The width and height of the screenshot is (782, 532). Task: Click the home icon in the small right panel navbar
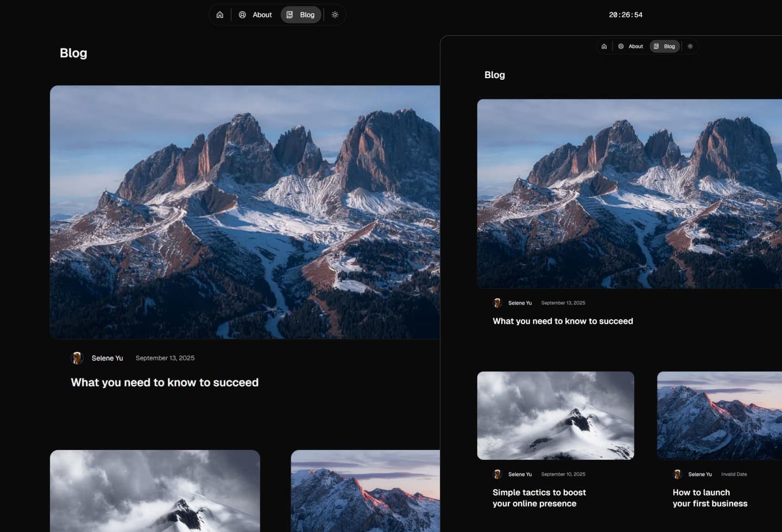click(604, 46)
